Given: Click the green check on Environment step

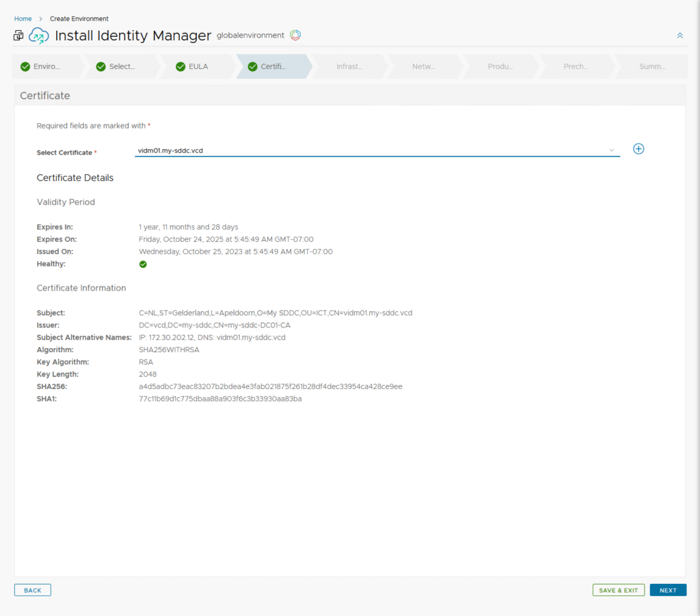Looking at the screenshot, I should tap(25, 66).
